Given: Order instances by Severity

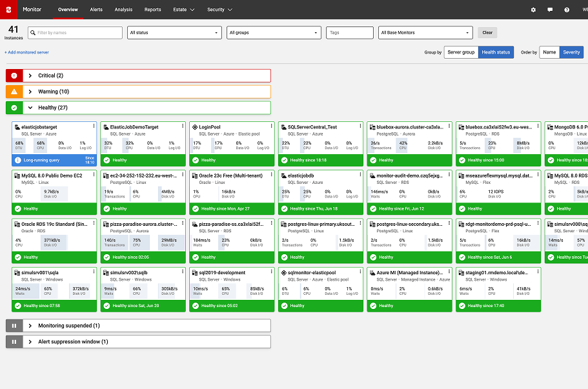Looking at the screenshot, I should coord(571,52).
